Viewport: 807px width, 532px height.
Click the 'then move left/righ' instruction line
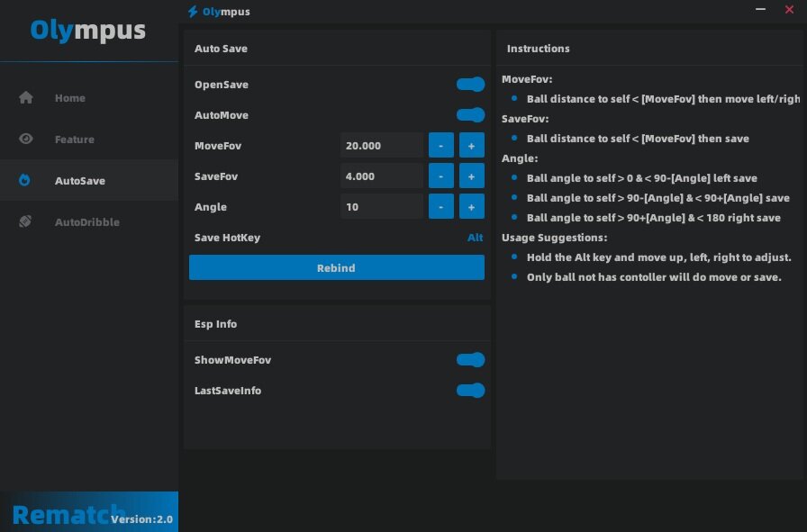(x=663, y=99)
